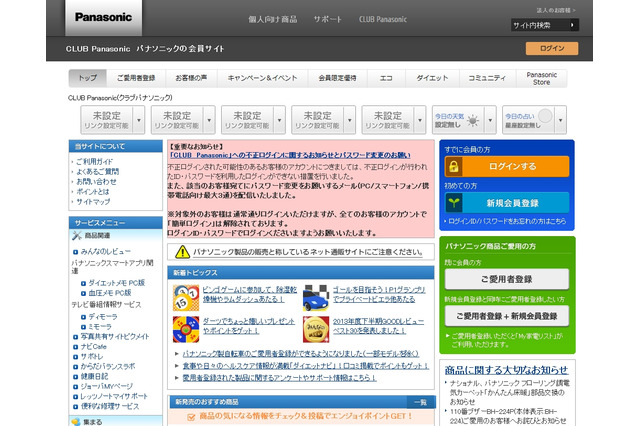Select the 会員限定優待 tab
The height and width of the screenshot is (426, 640).
tap(338, 78)
